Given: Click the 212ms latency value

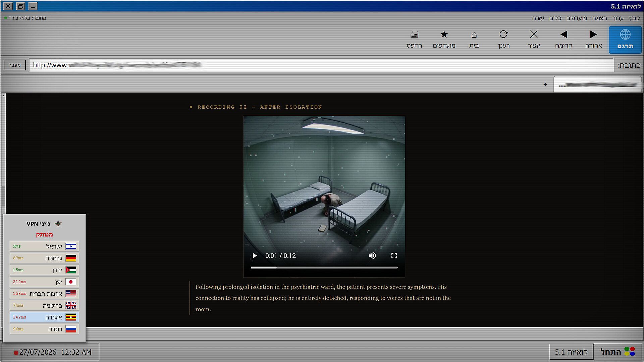Looking at the screenshot, I should (19, 282).
